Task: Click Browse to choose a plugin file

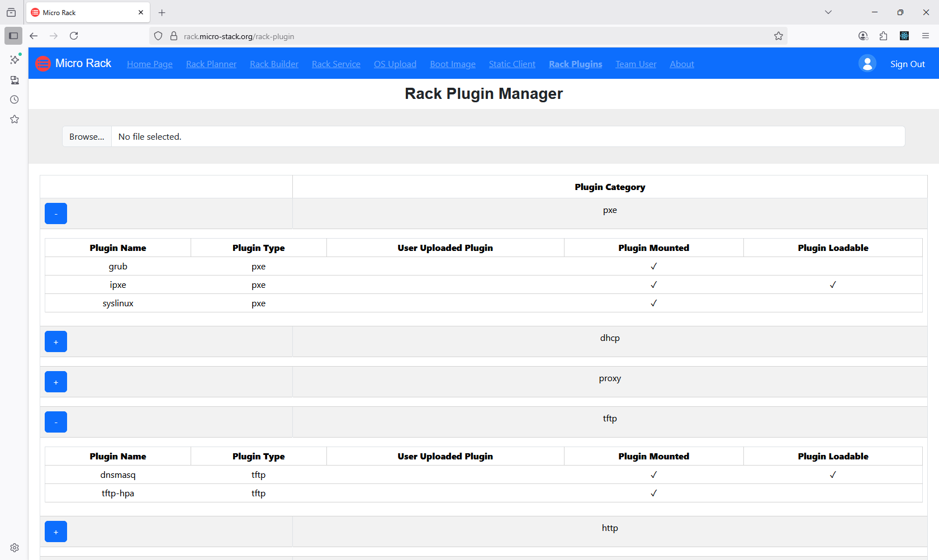Action: click(x=87, y=136)
